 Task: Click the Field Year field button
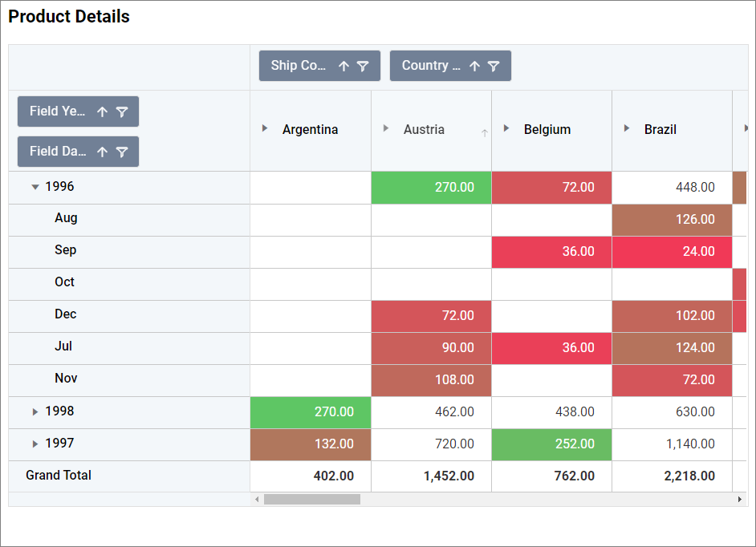(57, 112)
